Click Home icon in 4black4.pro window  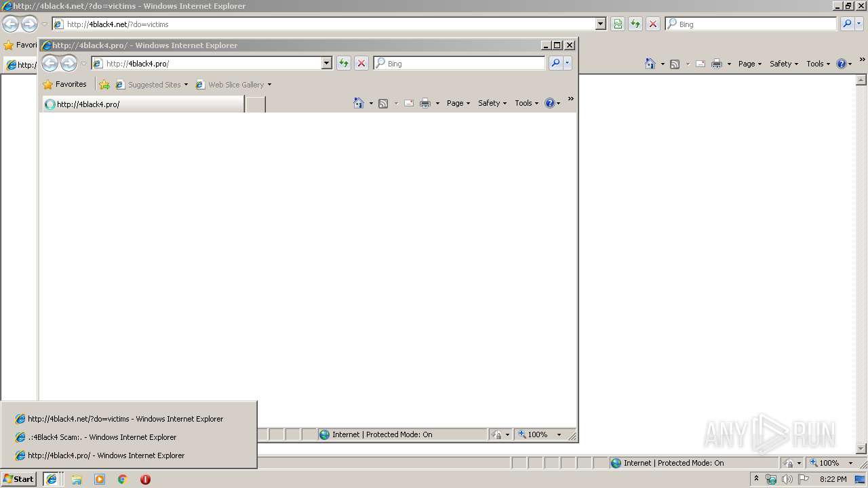pyautogui.click(x=359, y=103)
